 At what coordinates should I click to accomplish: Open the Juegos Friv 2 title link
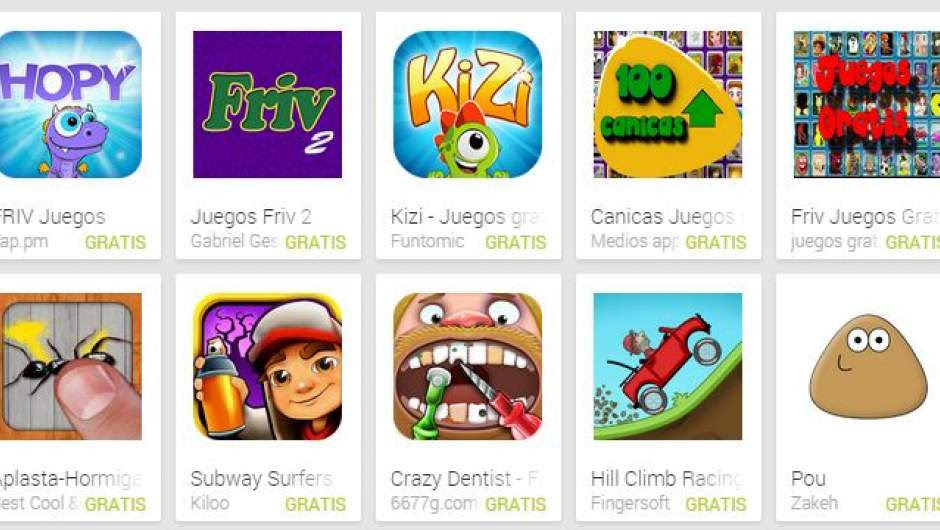[x=251, y=216]
